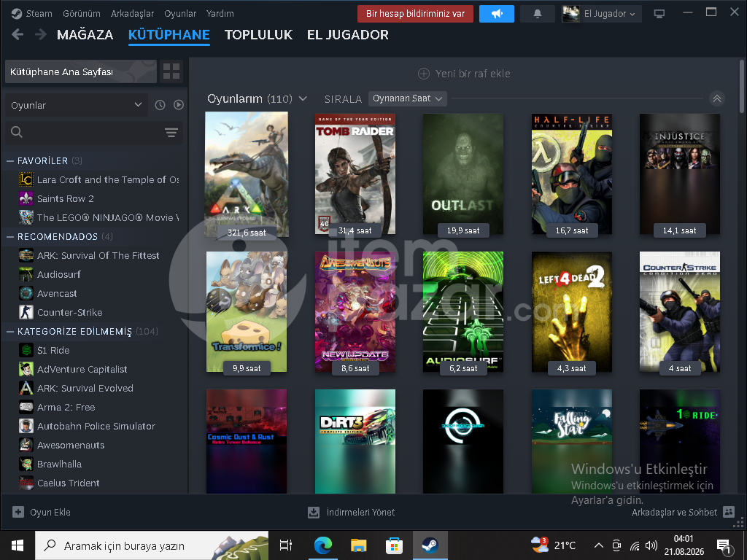Select the $1 Ride game icon
Viewport: 747px width, 560px height.
26,350
